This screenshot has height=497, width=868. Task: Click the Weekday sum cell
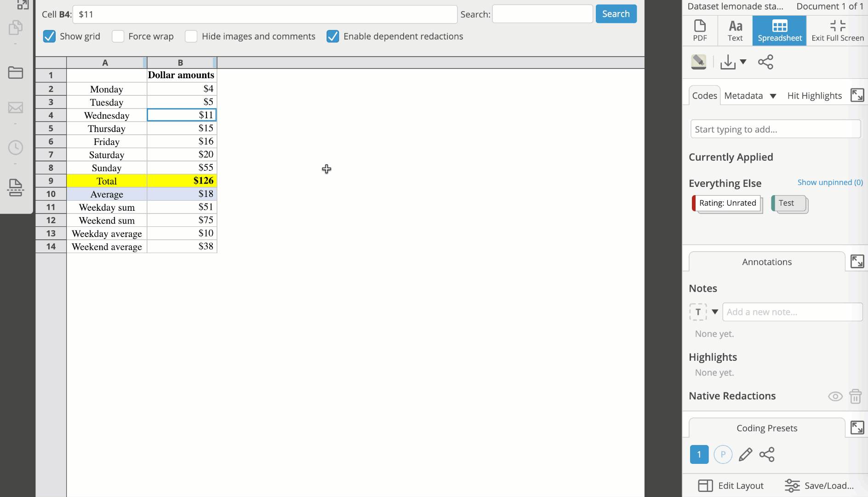[107, 207]
